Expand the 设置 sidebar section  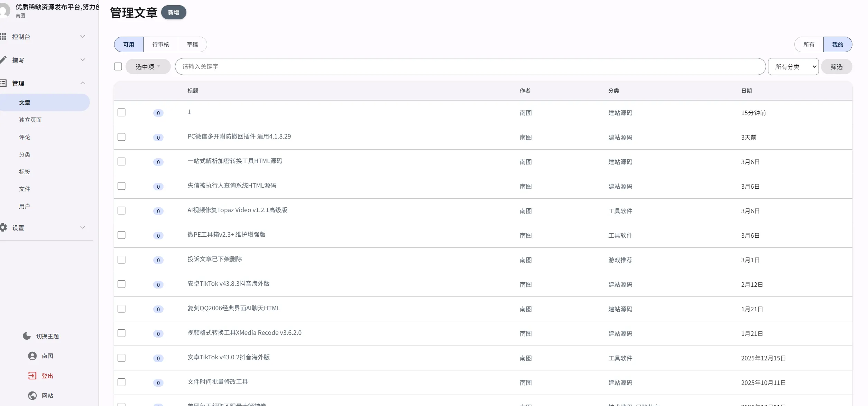82,227
